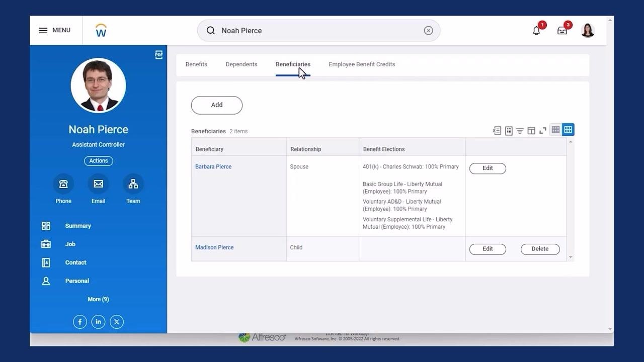Click the Phone icon under Noah Pierce
644x362 pixels.
[63, 184]
